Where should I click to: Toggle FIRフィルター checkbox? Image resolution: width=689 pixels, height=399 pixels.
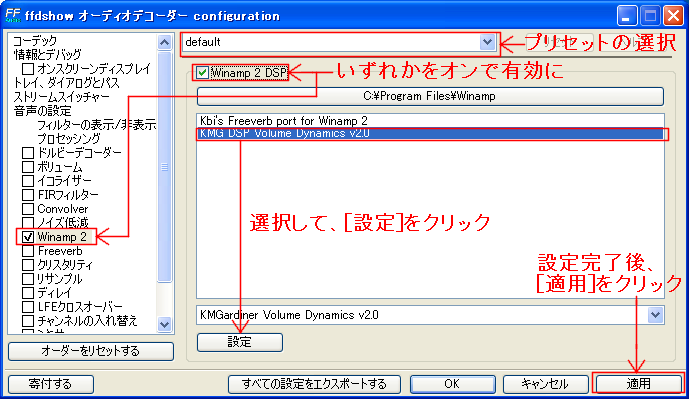(x=28, y=195)
